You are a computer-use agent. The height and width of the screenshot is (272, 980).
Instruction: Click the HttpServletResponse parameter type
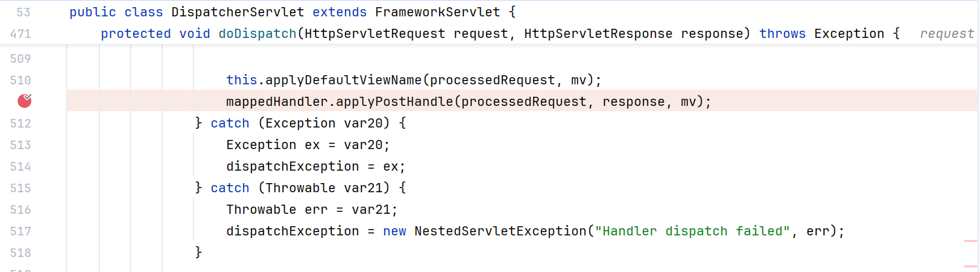pyautogui.click(x=598, y=33)
